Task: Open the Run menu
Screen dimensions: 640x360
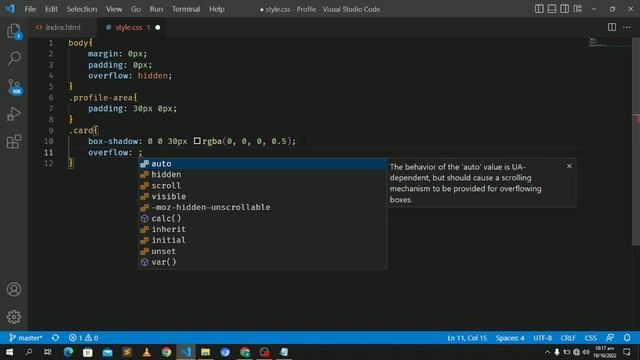Action: pos(156,9)
